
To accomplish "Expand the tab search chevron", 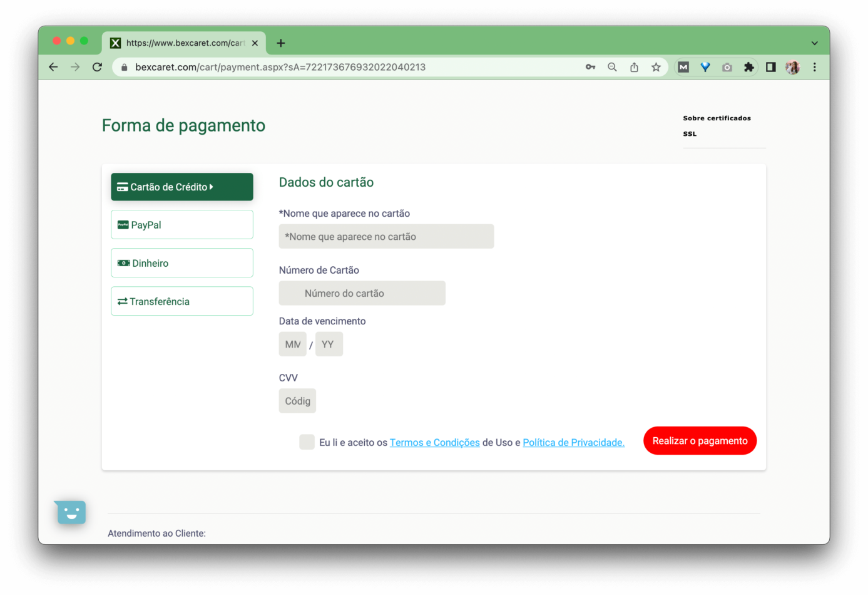I will [x=814, y=43].
